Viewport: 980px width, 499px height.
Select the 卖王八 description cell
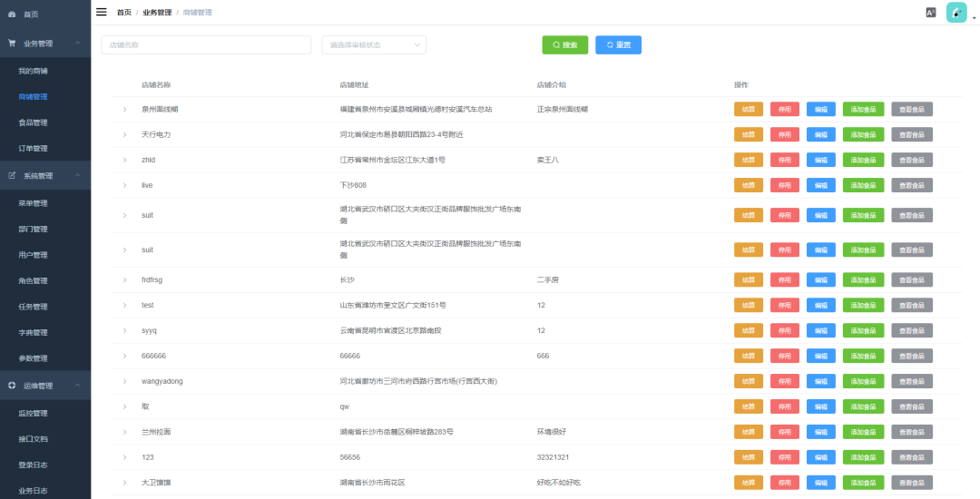tap(547, 160)
